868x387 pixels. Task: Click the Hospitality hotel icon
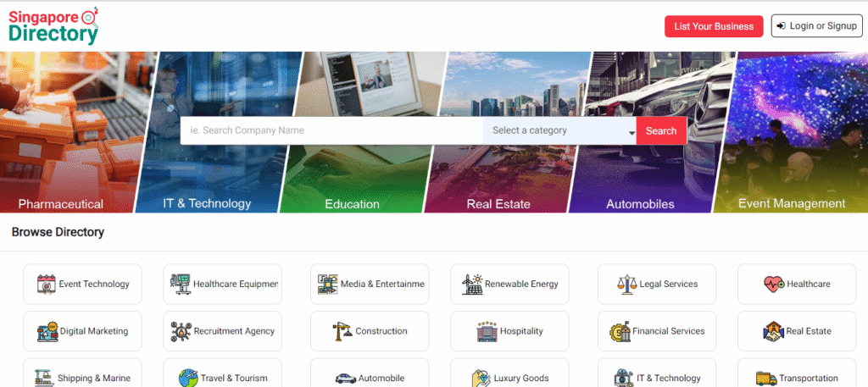tap(487, 331)
